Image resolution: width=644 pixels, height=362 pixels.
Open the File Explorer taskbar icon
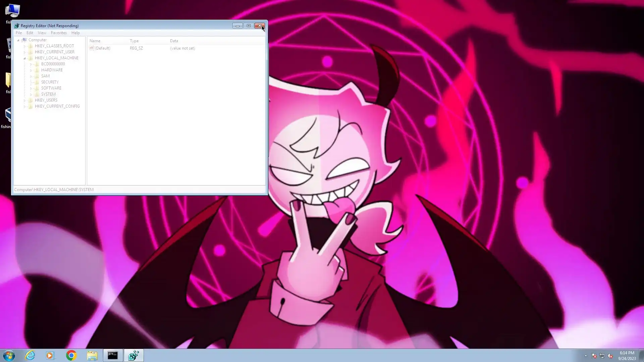click(92, 355)
